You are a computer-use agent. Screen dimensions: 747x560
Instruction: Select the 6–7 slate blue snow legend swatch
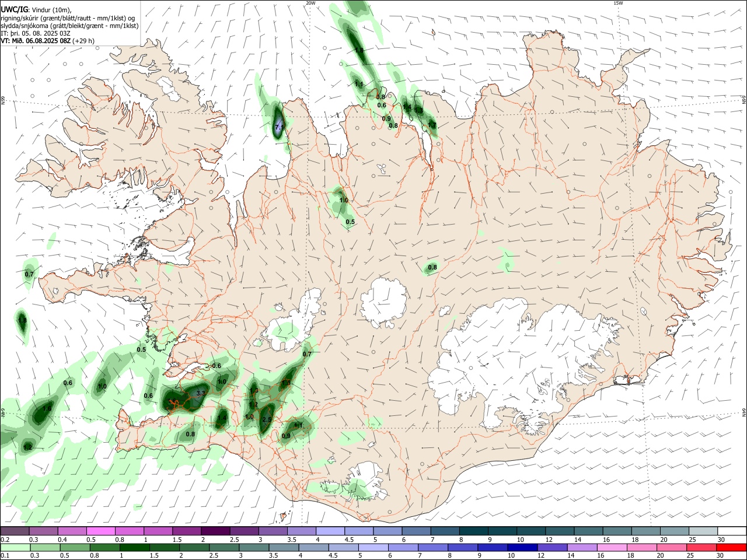coord(416,531)
